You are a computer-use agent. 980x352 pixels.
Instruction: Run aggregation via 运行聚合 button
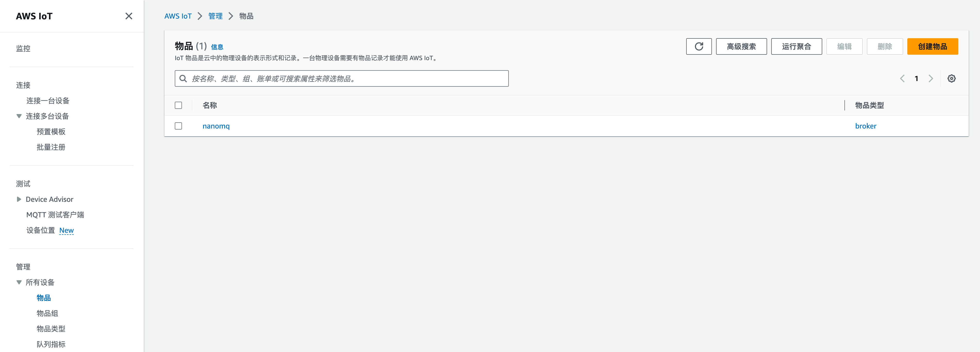[796, 46]
